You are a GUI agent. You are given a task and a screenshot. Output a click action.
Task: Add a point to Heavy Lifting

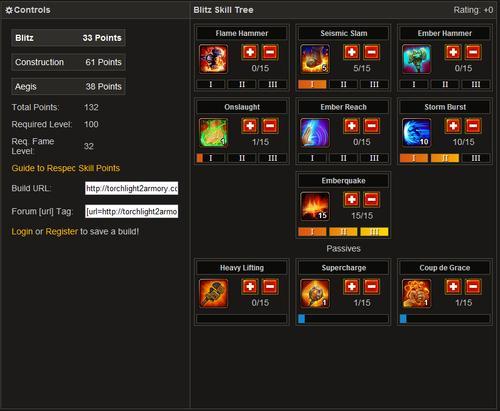click(250, 287)
